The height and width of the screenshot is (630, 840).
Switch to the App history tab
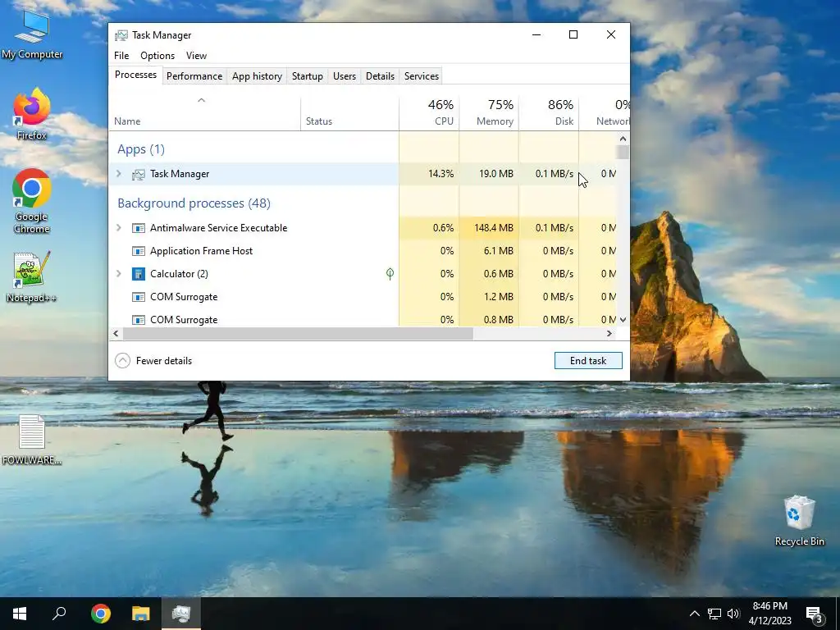tap(257, 76)
